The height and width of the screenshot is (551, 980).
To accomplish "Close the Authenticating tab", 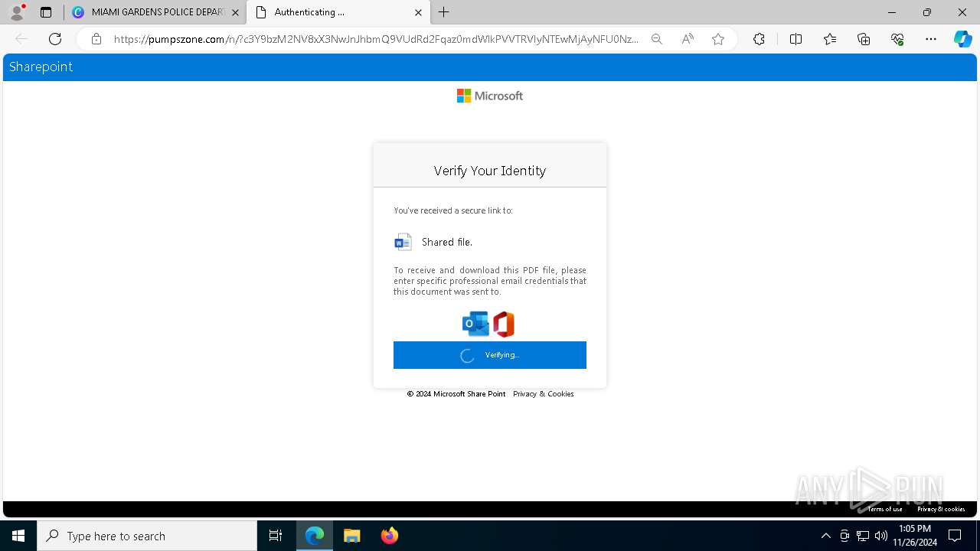I will (418, 12).
